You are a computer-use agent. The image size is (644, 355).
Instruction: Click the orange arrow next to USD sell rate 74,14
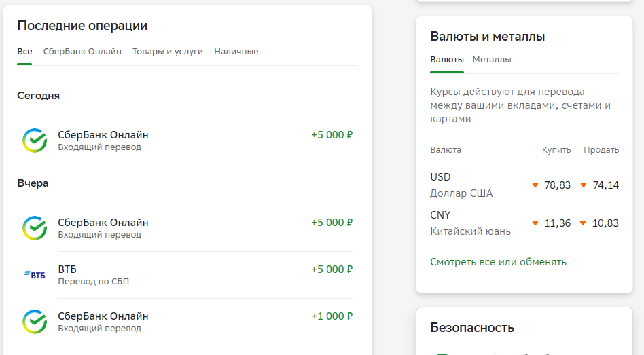[584, 185]
